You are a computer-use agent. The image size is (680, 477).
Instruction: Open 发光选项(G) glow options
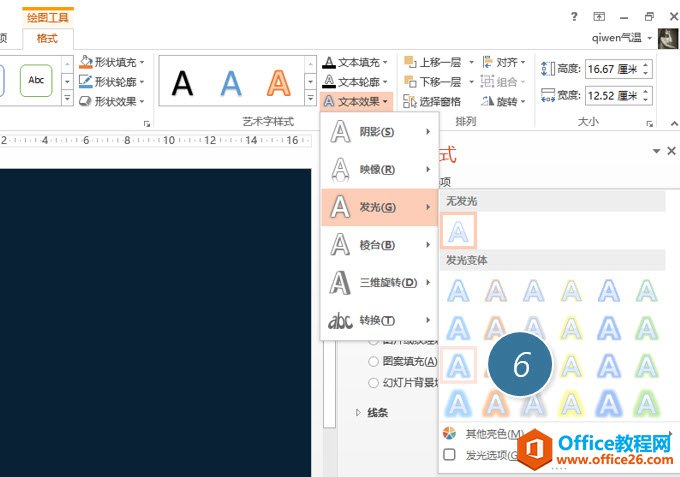pos(490,455)
